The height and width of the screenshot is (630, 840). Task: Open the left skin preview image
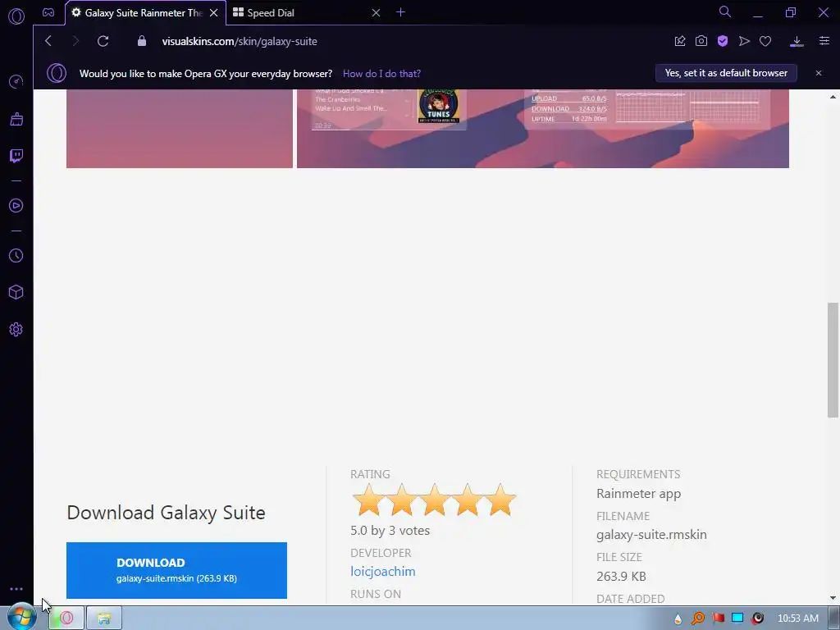click(x=180, y=129)
